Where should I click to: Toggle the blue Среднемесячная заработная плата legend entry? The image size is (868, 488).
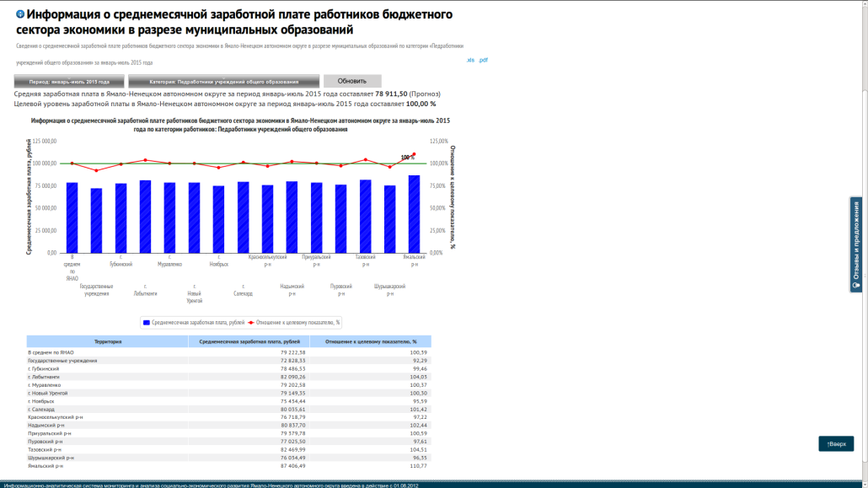[x=194, y=322]
